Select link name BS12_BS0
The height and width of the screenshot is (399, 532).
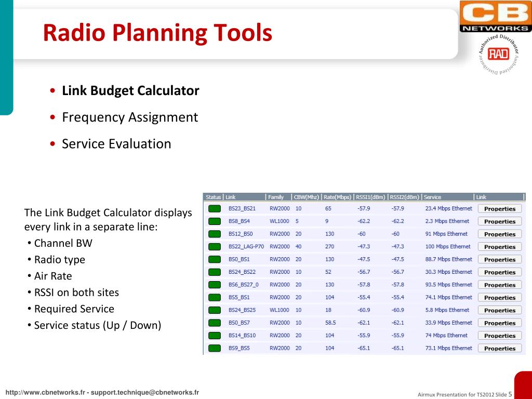pyautogui.click(x=240, y=234)
